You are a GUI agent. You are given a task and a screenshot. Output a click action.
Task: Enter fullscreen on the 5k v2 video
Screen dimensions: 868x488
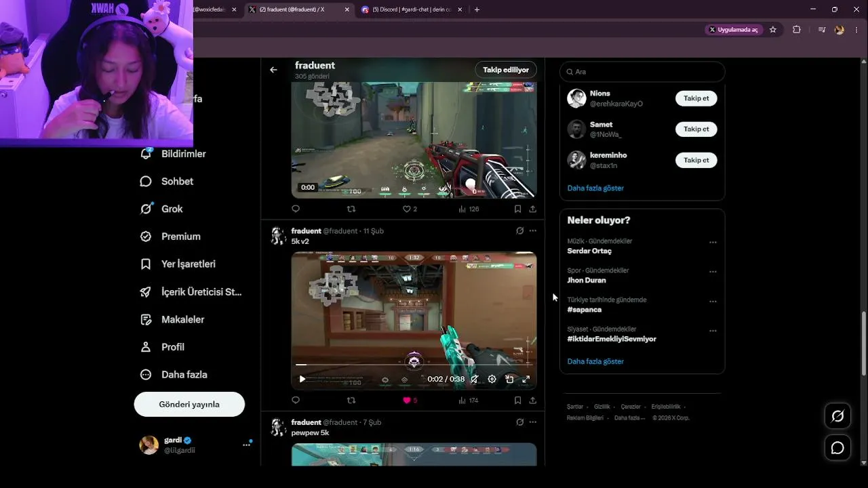526,380
